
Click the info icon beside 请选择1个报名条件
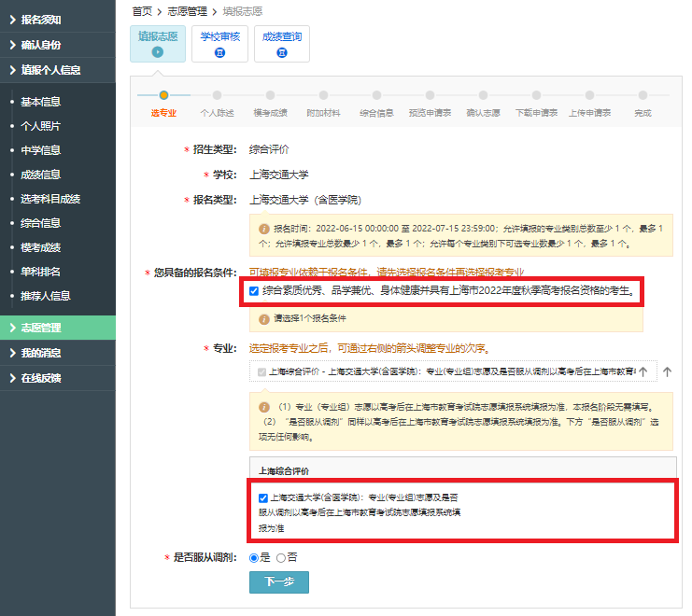coord(264,319)
